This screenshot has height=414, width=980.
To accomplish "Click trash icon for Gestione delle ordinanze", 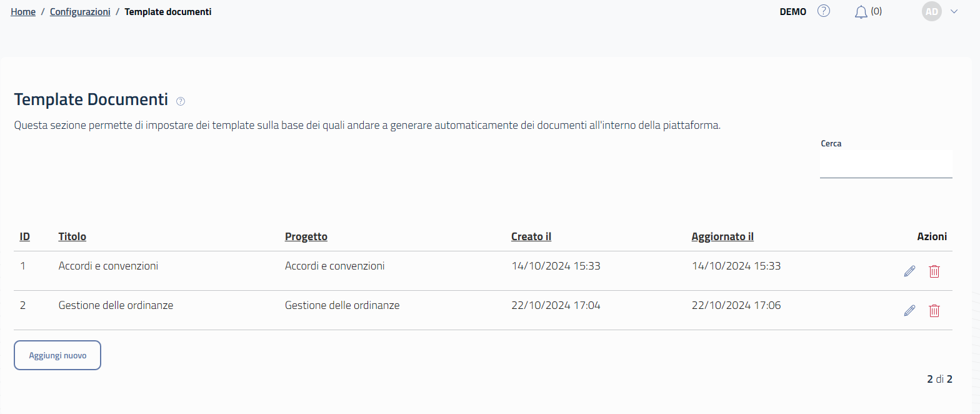I will 934,310.
